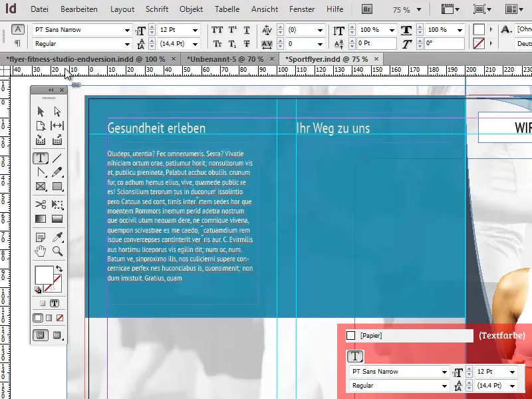Apply Color button in toolbox
The width and height of the screenshot is (532, 399).
click(x=38, y=318)
